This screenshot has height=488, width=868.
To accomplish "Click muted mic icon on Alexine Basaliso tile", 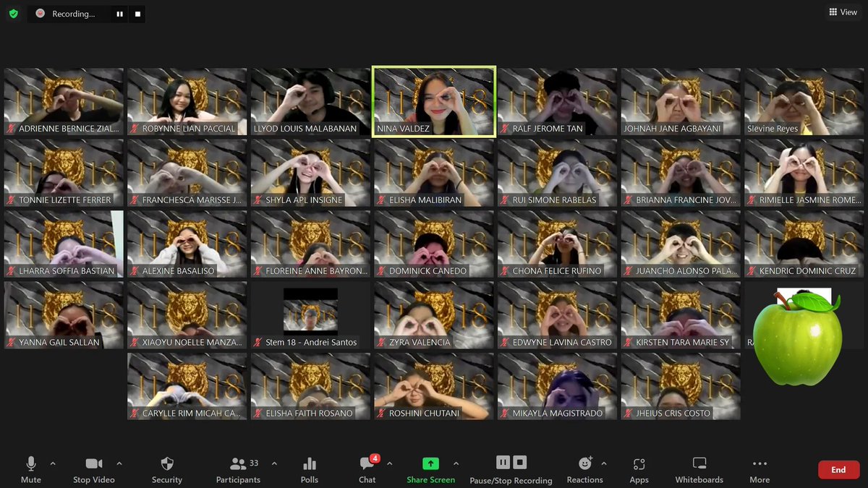I will tap(135, 271).
